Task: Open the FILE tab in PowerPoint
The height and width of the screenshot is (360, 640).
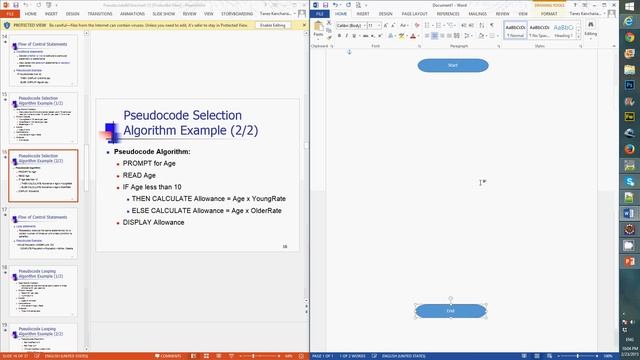Action: point(10,14)
